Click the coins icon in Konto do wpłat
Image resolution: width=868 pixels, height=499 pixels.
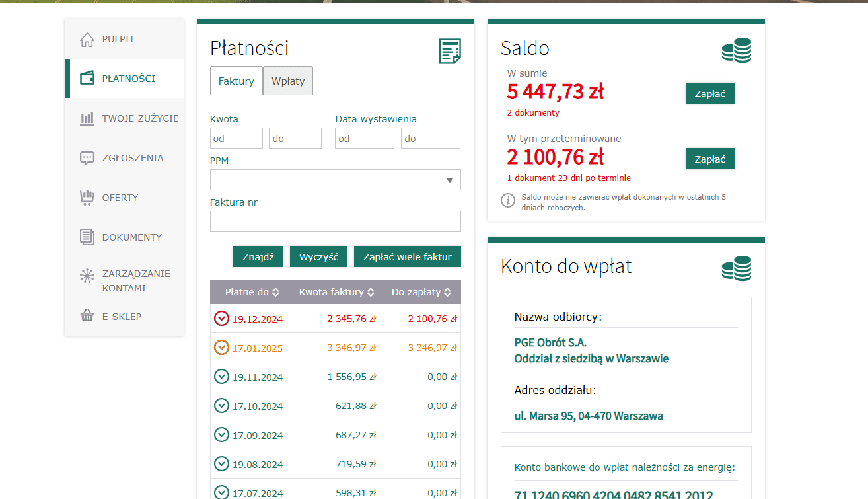737,268
